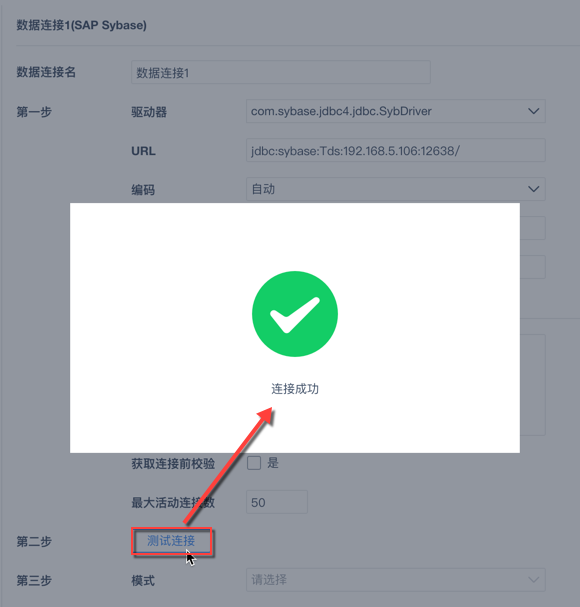
Task: Click the 第二步 step label
Action: [34, 541]
